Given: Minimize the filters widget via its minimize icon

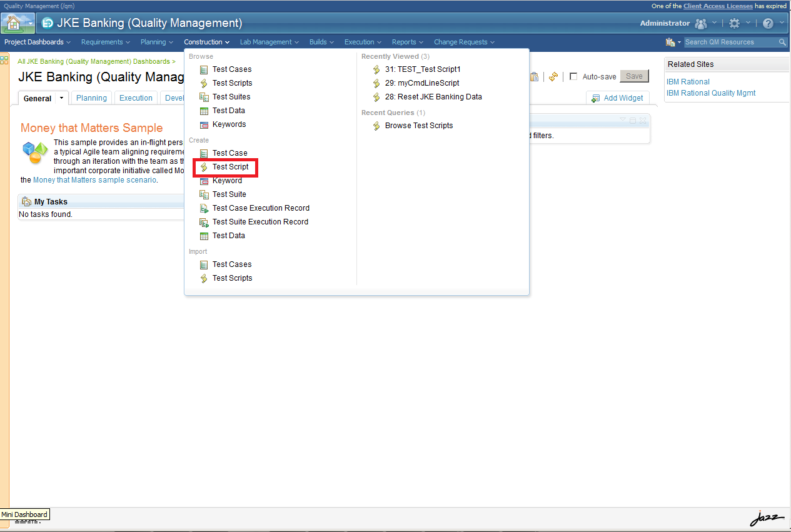Looking at the screenshot, I should click(632, 120).
